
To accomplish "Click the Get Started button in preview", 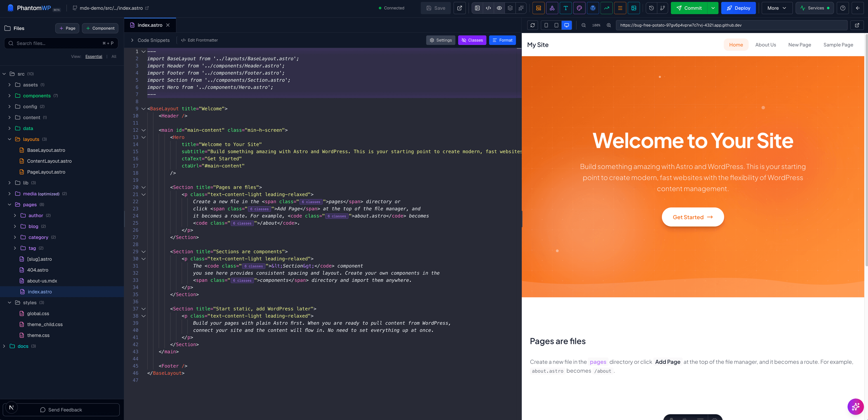I will pyautogui.click(x=693, y=217).
